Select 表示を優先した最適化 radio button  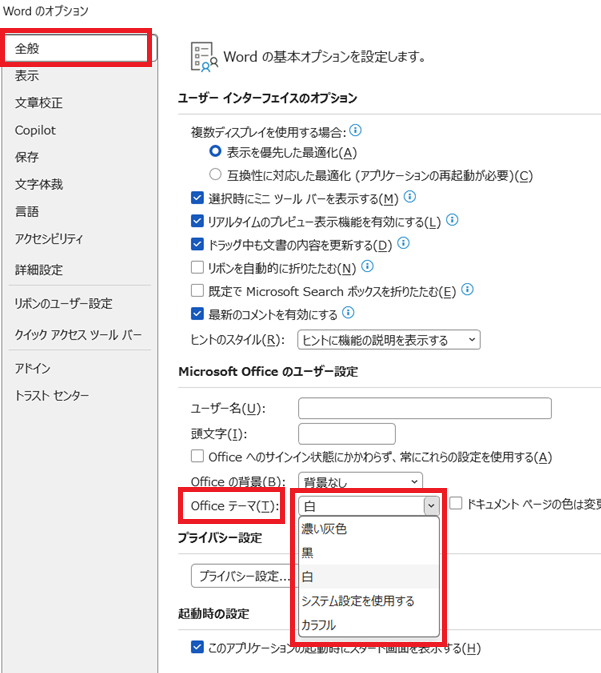click(x=215, y=151)
